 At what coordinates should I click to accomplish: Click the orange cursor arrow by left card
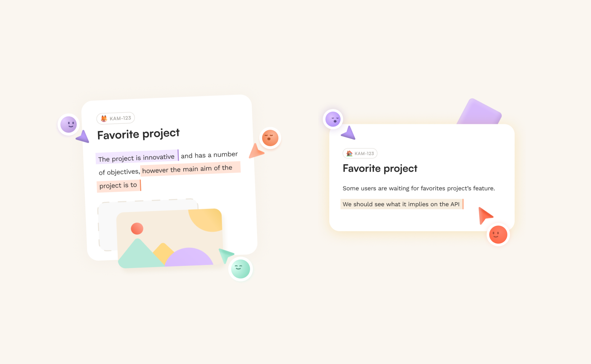tap(256, 151)
